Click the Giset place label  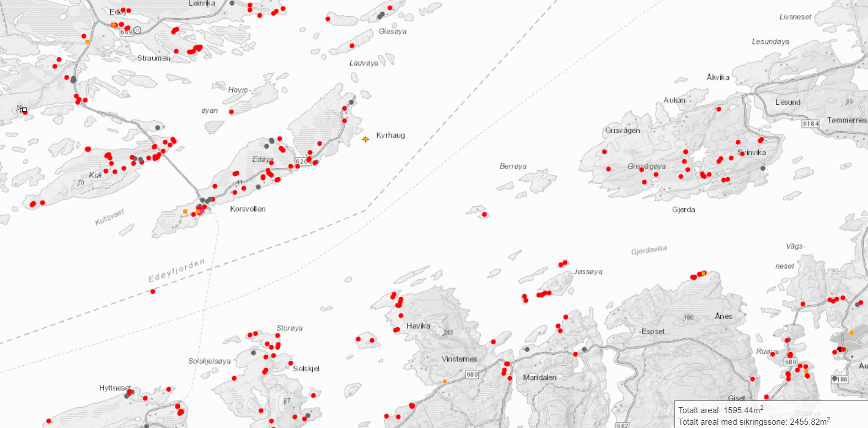737,398
